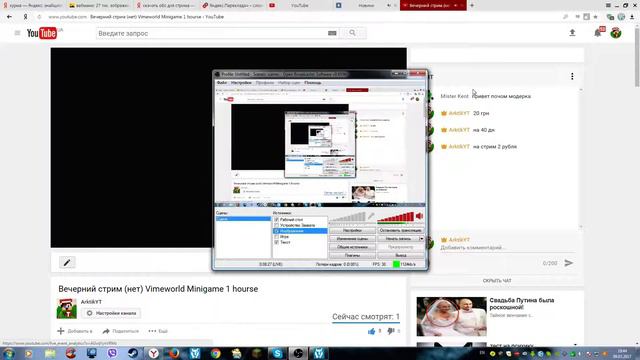Click OBS 'Настройки' button

352,231
